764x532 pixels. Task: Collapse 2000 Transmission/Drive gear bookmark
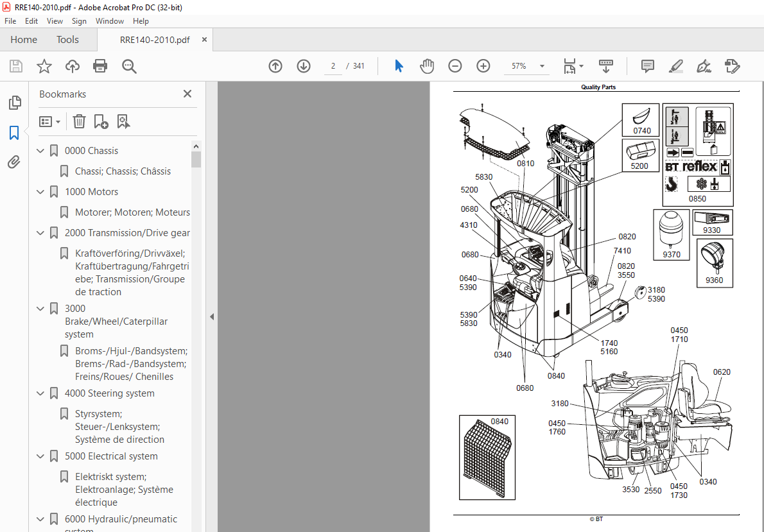[x=40, y=233]
